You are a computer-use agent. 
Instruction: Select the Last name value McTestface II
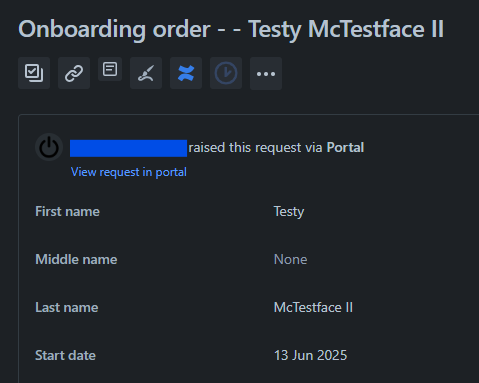pyautogui.click(x=313, y=307)
